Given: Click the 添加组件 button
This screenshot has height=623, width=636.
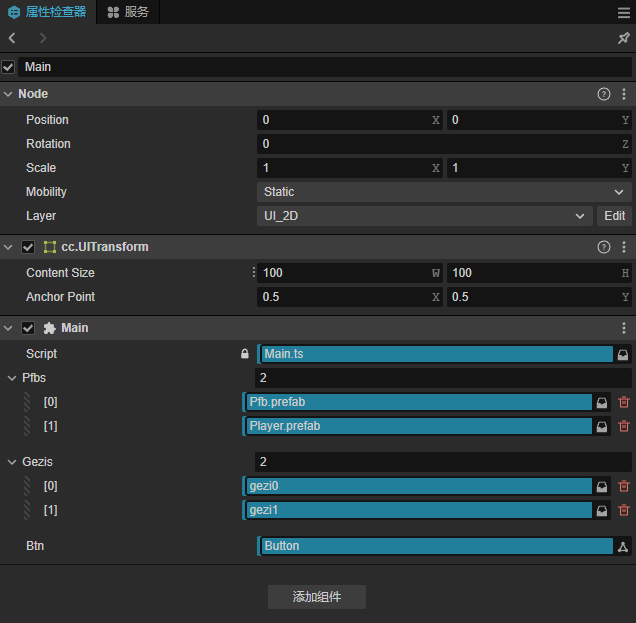Looking at the screenshot, I should coord(316,597).
